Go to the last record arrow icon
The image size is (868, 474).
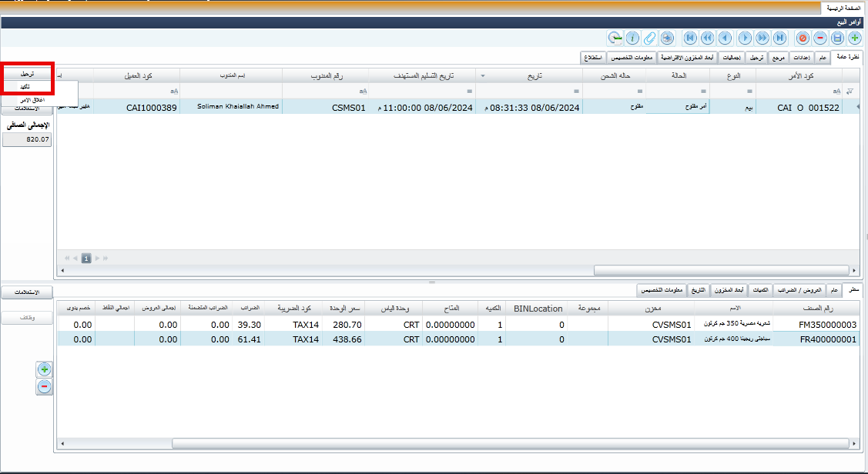coord(779,37)
